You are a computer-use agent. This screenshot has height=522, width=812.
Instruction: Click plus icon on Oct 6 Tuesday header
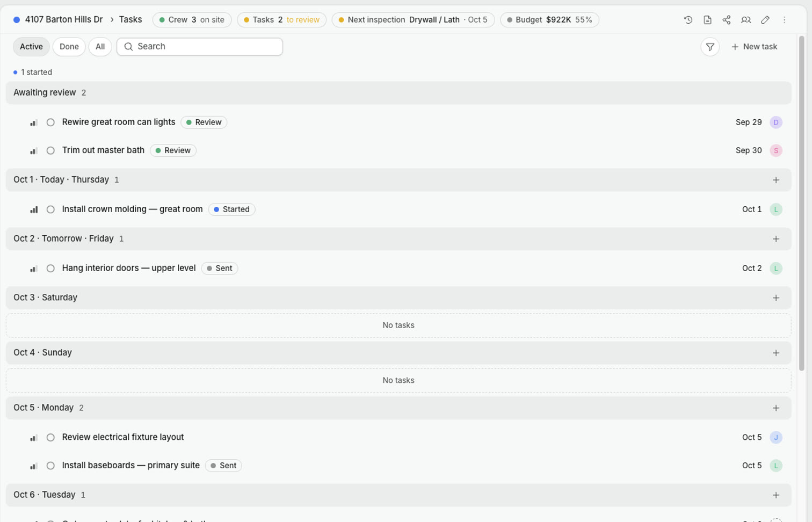coord(776,495)
